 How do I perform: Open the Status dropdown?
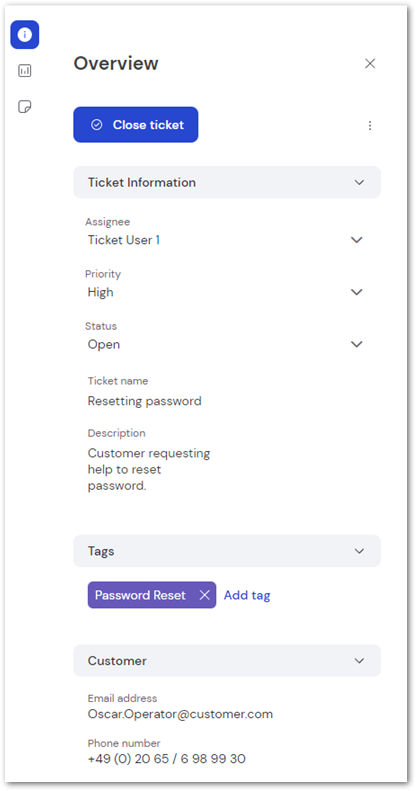[x=225, y=345]
